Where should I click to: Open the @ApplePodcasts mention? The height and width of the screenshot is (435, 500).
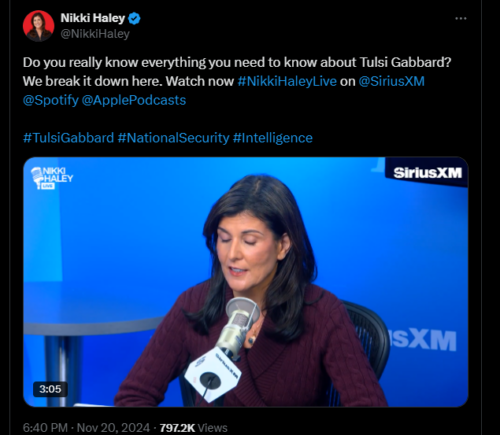[134, 100]
